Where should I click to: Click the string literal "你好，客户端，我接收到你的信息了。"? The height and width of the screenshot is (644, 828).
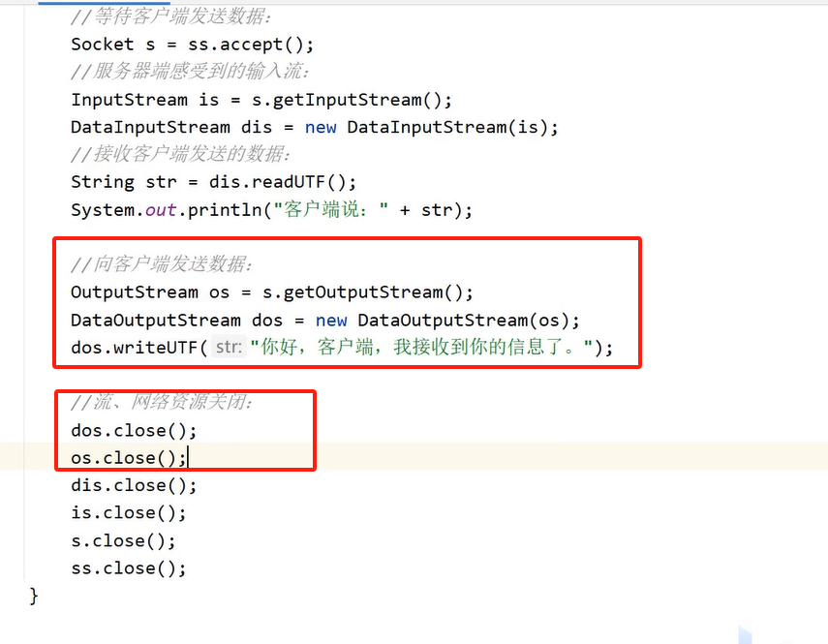coord(422,348)
